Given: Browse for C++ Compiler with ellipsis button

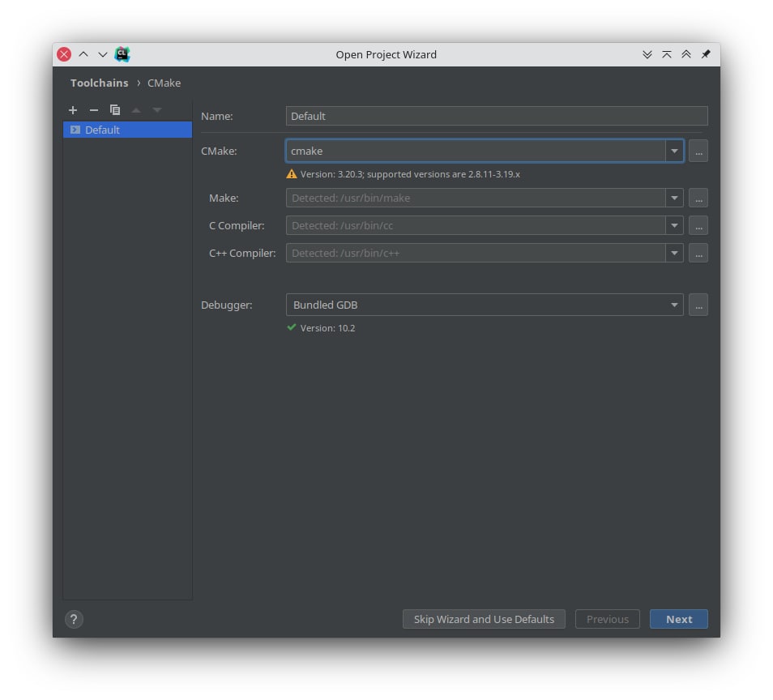Looking at the screenshot, I should [x=698, y=253].
